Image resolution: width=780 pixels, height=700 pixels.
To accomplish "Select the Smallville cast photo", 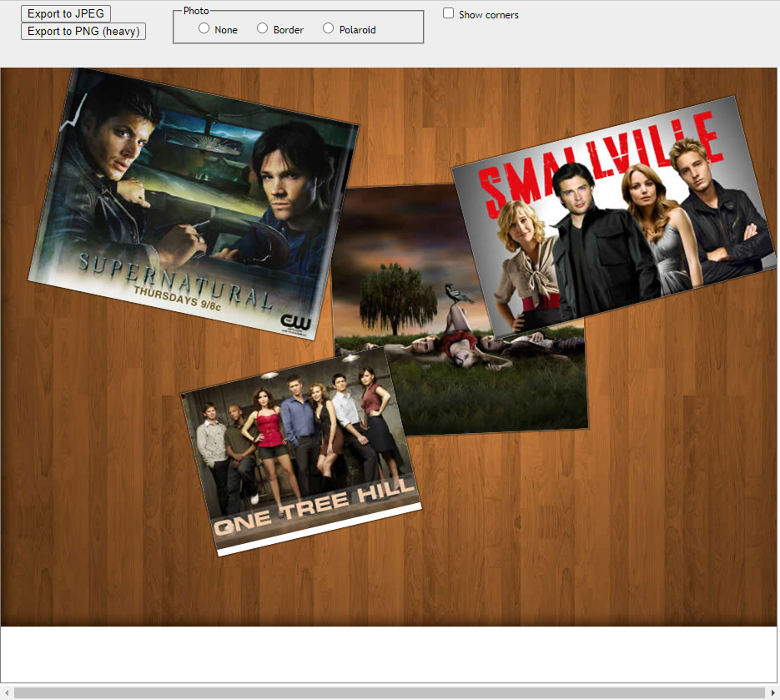I will tap(615, 217).
